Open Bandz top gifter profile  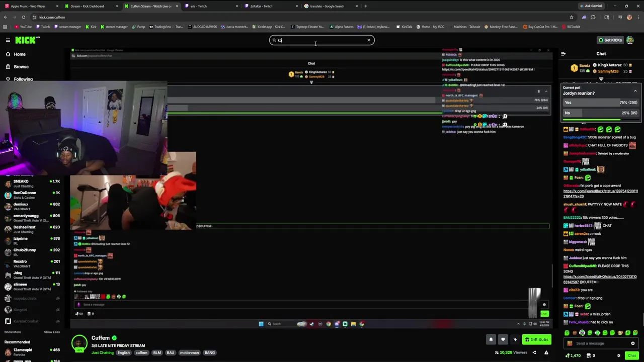[580, 68]
